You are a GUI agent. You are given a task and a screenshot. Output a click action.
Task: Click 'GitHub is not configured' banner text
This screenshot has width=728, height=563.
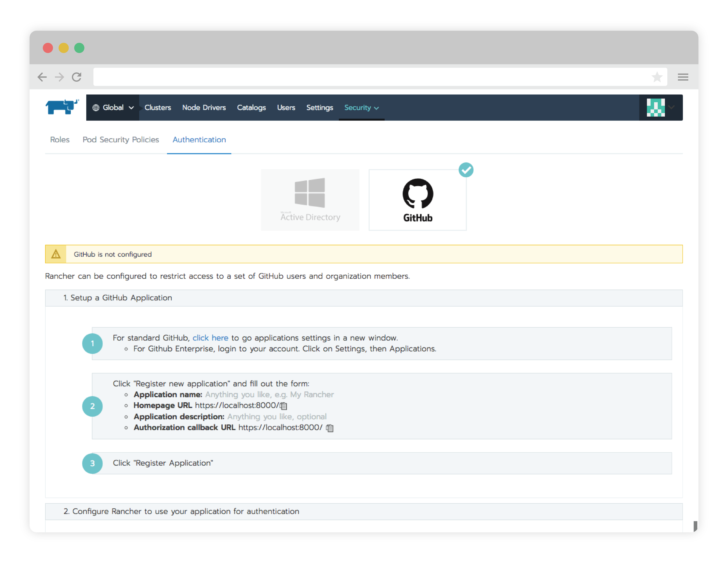(113, 254)
